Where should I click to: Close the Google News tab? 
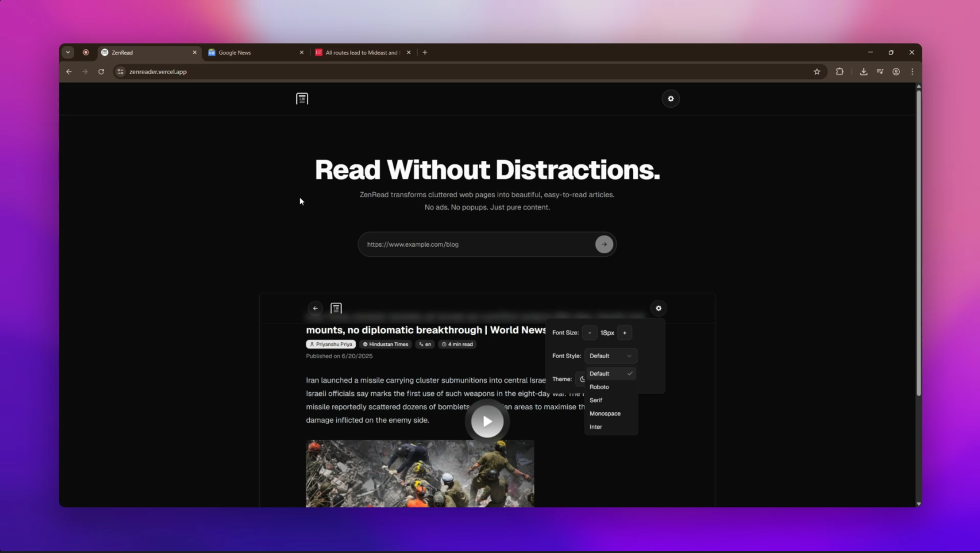(302, 52)
